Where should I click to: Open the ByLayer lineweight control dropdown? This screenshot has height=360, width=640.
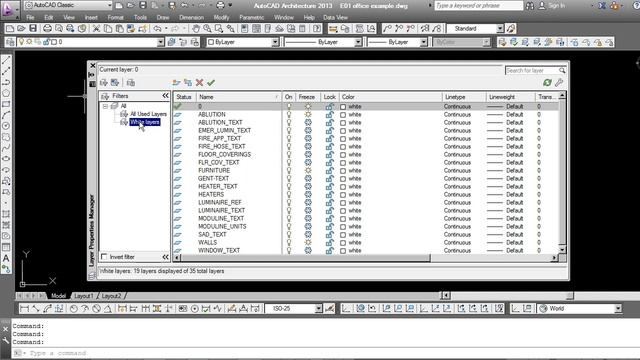click(x=423, y=42)
